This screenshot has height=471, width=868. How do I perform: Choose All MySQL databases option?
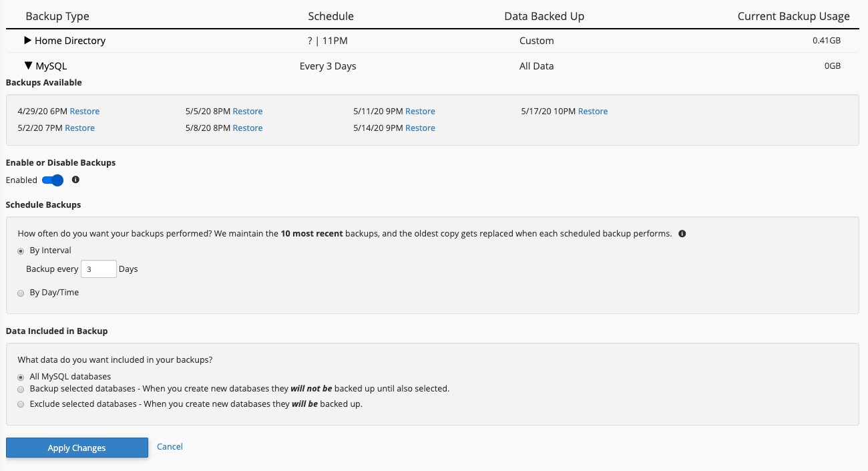coord(21,377)
